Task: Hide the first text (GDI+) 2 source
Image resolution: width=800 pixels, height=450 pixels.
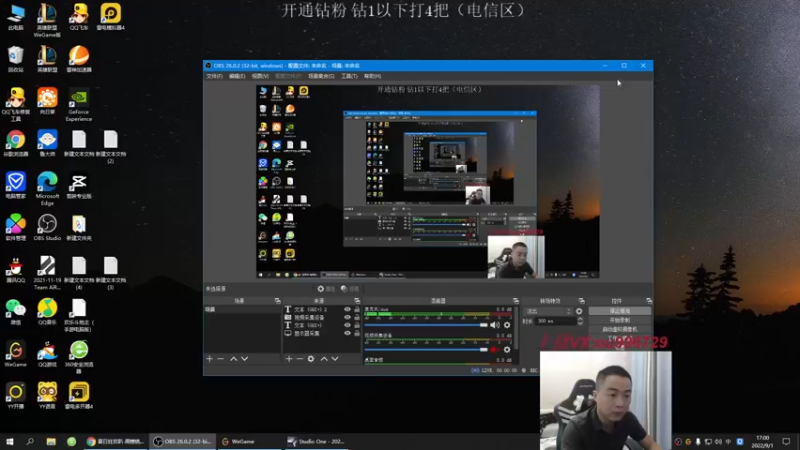Action: point(347,309)
